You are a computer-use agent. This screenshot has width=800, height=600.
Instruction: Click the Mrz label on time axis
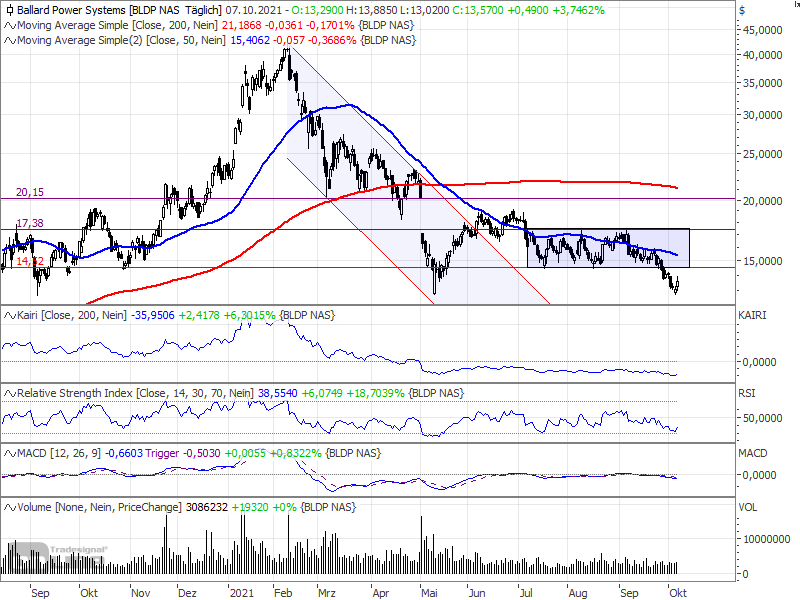(x=327, y=593)
